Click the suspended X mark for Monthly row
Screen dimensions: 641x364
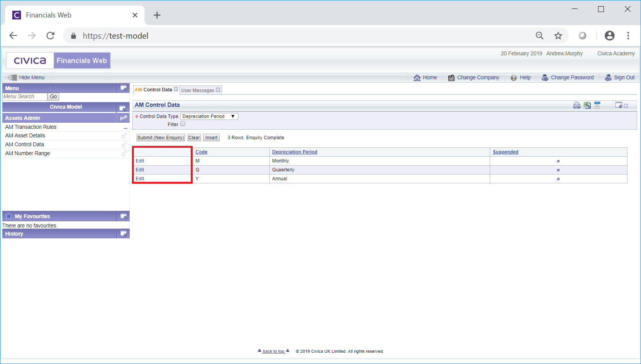(558, 161)
